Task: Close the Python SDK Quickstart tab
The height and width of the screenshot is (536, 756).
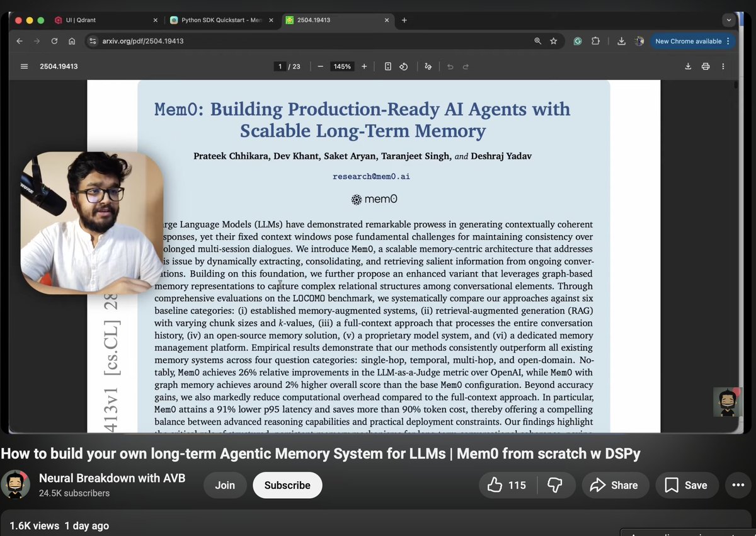Action: coord(271,20)
